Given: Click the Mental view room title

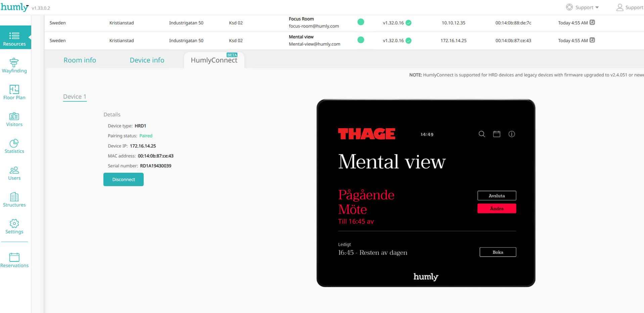Looking at the screenshot, I should point(392,162).
